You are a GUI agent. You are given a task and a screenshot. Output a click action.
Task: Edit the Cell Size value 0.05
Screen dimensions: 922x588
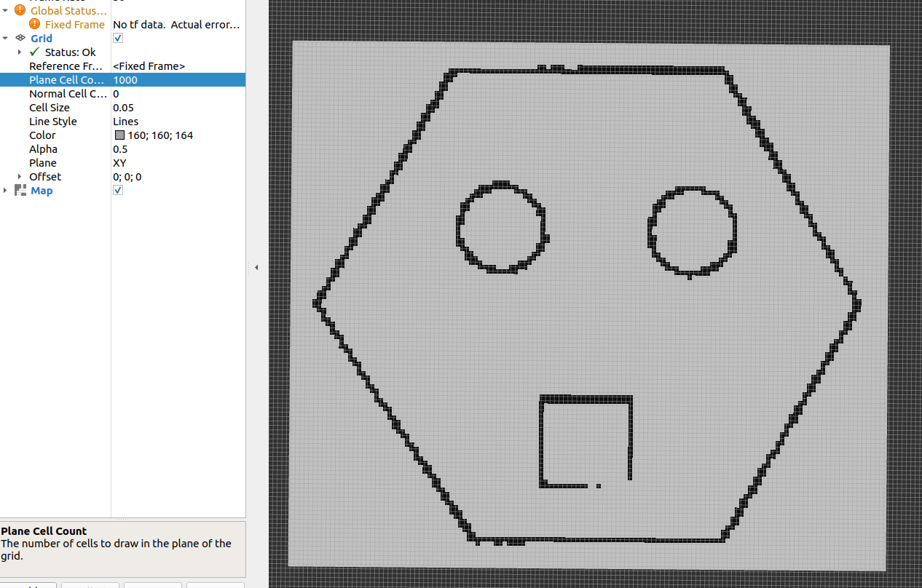tap(123, 108)
